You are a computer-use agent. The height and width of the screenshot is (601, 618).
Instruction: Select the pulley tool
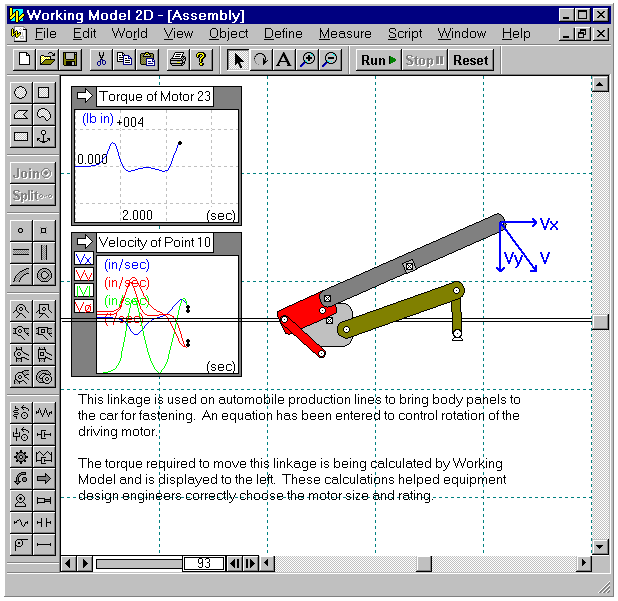[20, 545]
